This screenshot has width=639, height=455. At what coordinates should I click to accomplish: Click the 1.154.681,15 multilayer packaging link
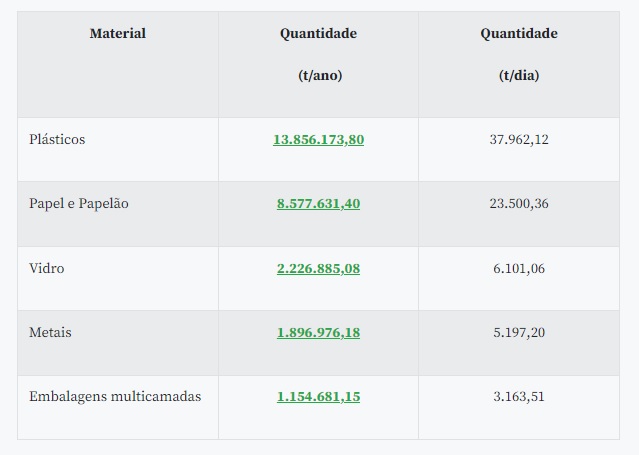pos(318,397)
